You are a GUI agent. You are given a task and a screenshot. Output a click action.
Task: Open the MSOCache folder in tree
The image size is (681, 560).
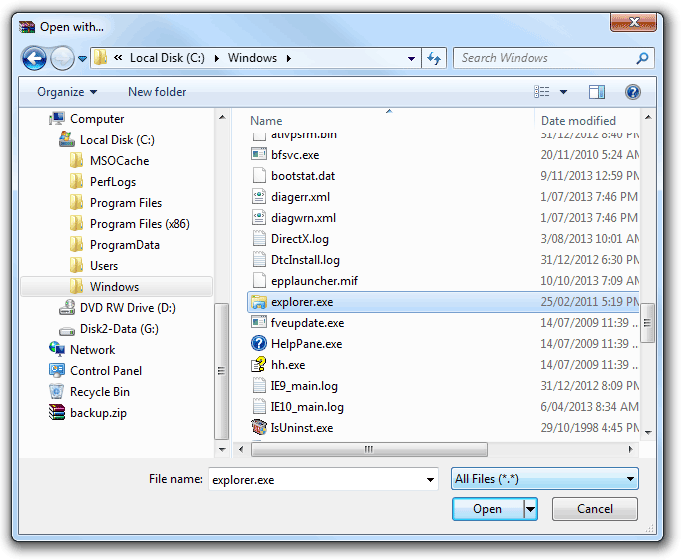(x=119, y=161)
